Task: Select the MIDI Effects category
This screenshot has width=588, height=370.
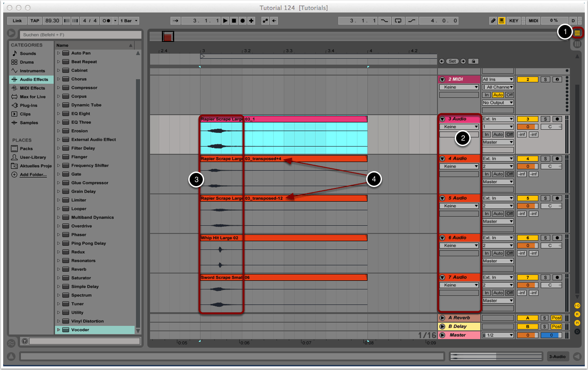Action: click(x=32, y=88)
